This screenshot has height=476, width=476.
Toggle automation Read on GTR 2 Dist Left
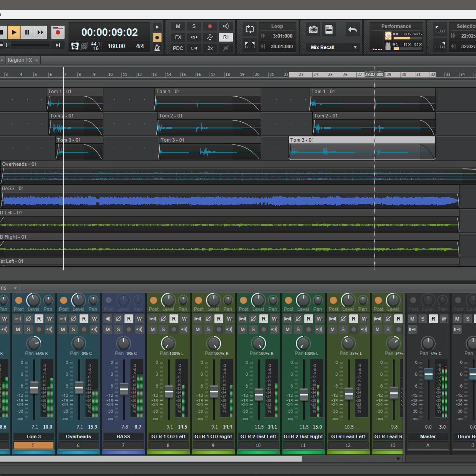[264, 319]
